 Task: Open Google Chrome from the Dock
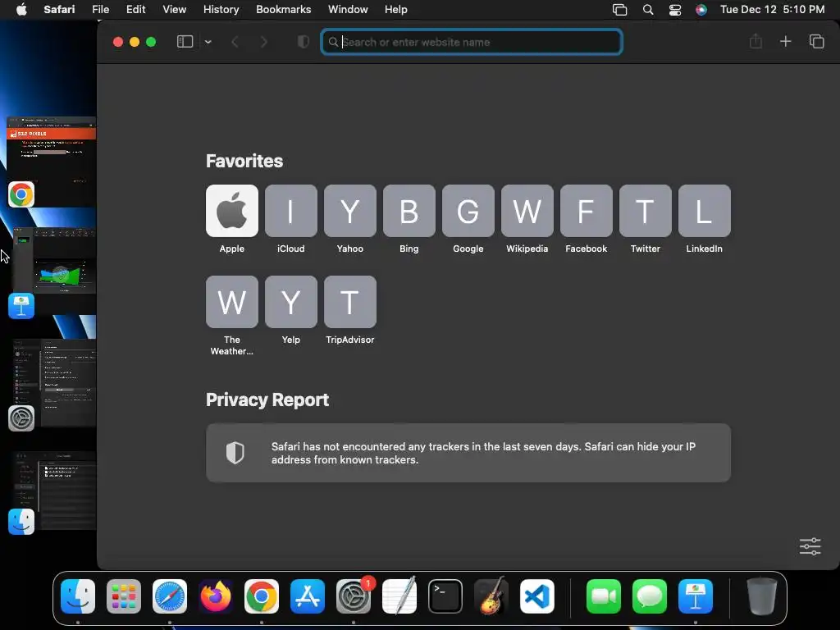(262, 596)
